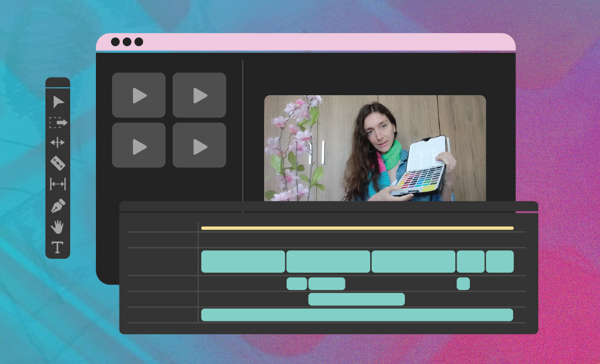This screenshot has width=600, height=364.
Task: Switch to the Hand tool
Action: (58, 226)
